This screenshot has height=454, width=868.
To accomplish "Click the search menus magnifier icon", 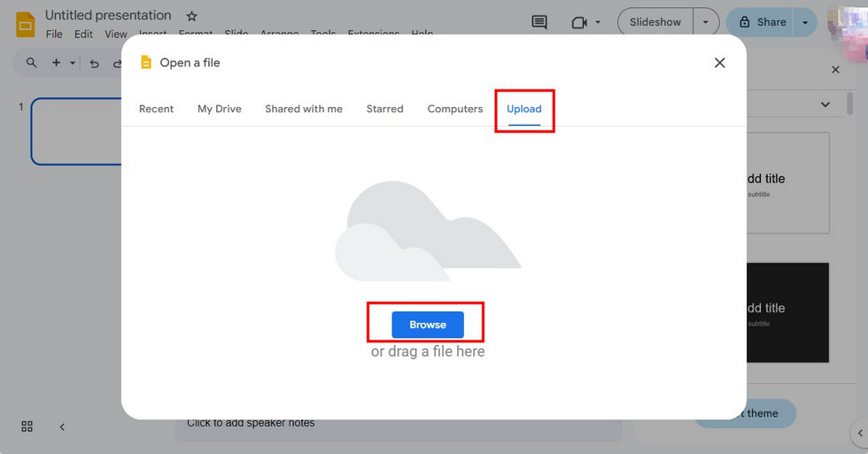I will 32,63.
